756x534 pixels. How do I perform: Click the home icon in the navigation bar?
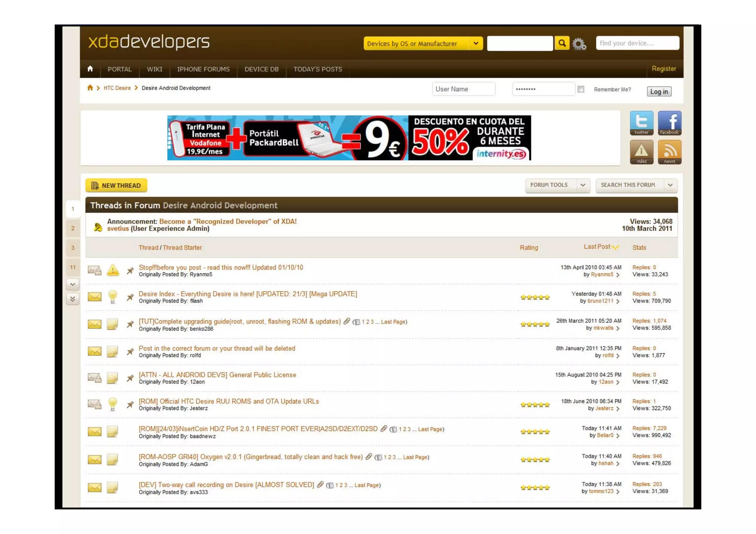(90, 69)
